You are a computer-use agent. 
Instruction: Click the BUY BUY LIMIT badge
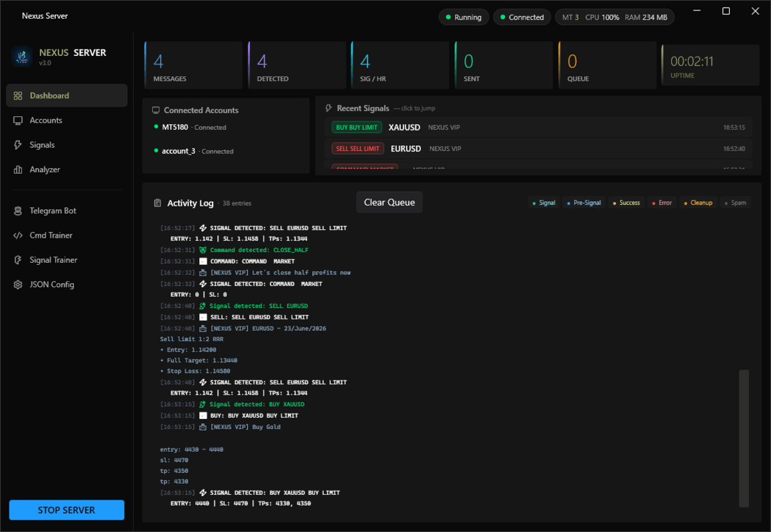click(357, 127)
